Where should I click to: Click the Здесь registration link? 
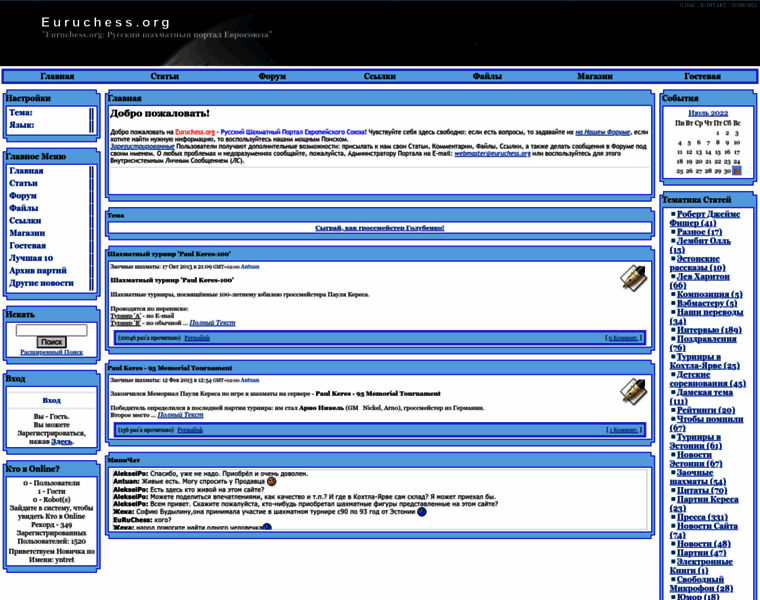coord(62,442)
